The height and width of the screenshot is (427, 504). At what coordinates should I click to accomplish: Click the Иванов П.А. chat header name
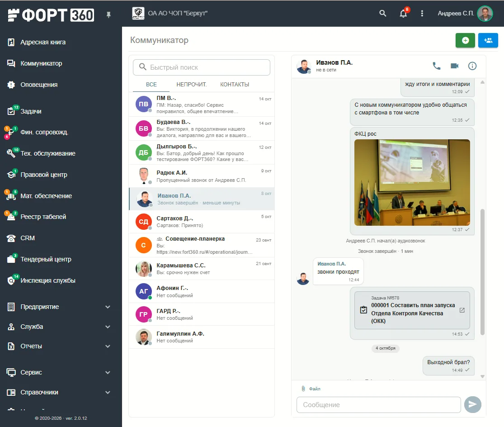[x=334, y=62]
